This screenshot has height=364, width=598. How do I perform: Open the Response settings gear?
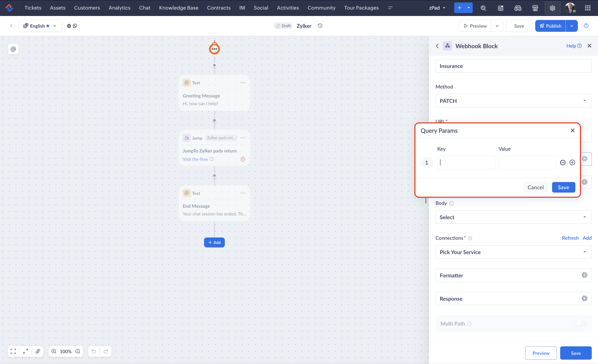pyautogui.click(x=584, y=298)
